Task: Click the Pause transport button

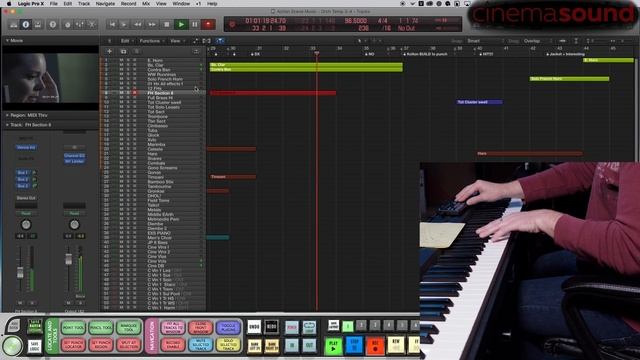Action: (x=195, y=24)
